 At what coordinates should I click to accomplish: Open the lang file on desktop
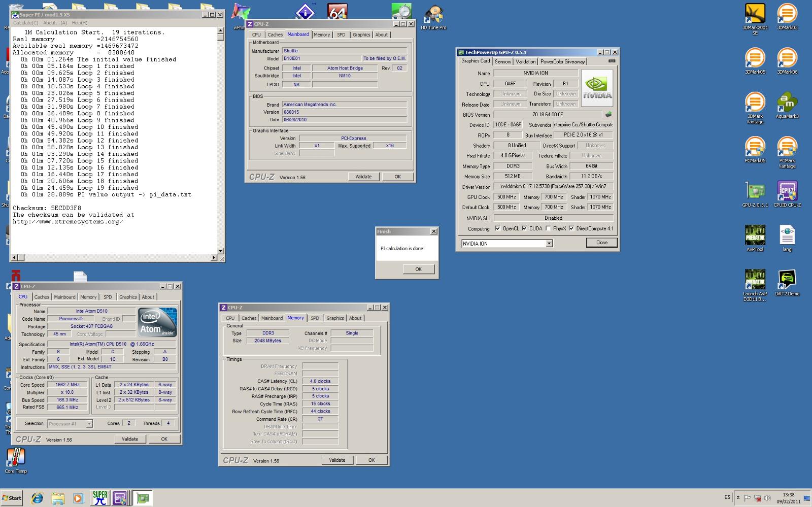(x=787, y=238)
